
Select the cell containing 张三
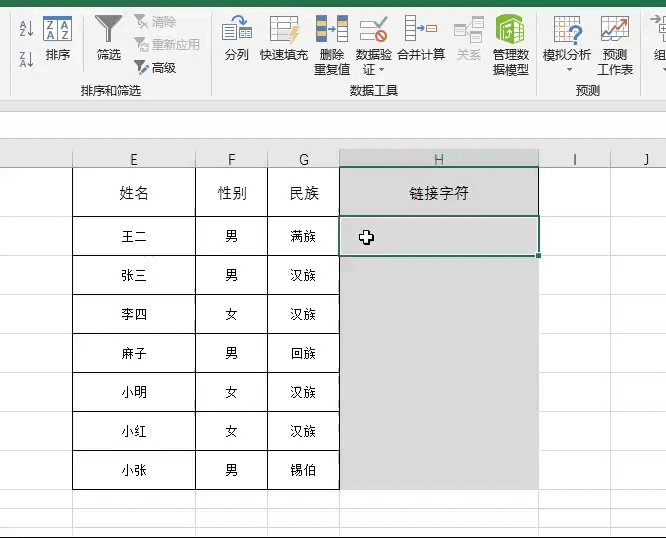134,275
